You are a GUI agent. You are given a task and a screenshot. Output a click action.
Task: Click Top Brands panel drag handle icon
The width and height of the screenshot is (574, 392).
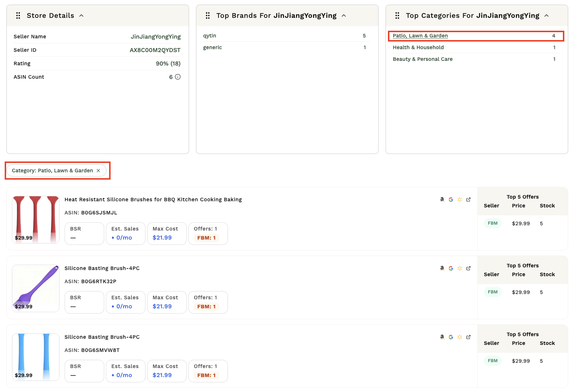point(208,16)
